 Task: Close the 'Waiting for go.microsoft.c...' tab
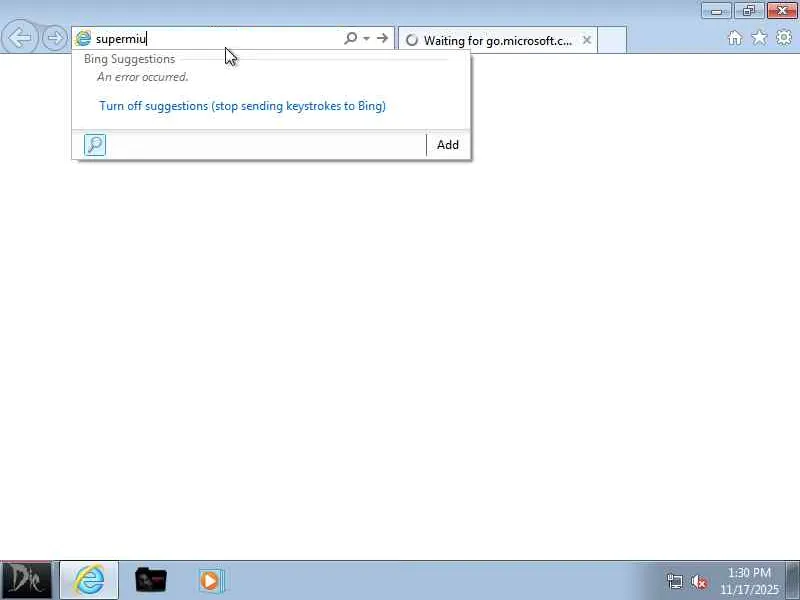(x=587, y=40)
